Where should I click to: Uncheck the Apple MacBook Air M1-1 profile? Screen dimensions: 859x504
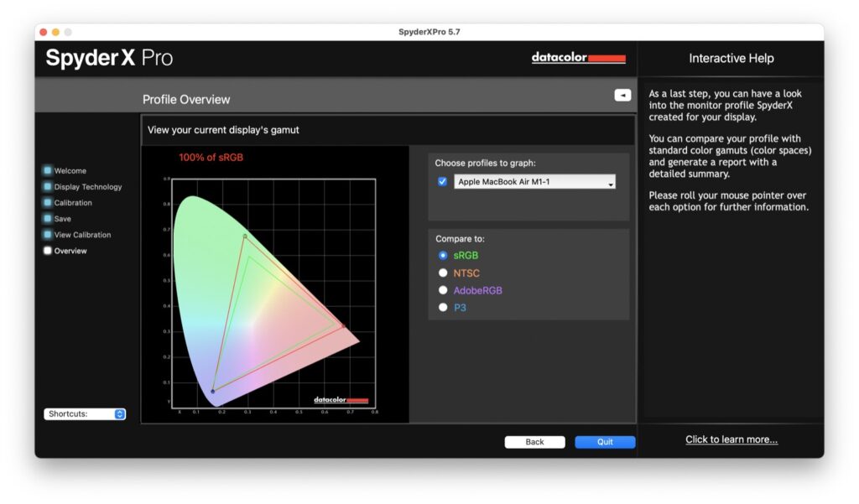442,181
